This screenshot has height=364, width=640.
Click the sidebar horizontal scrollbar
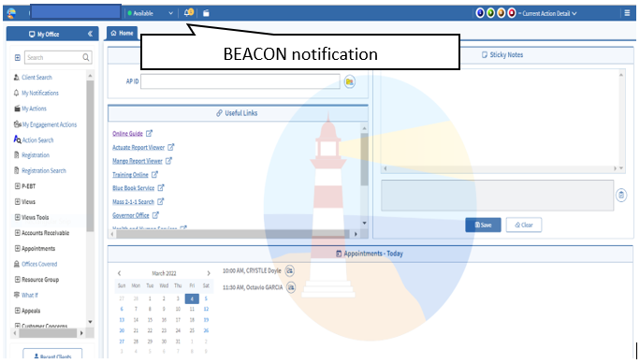point(48,333)
